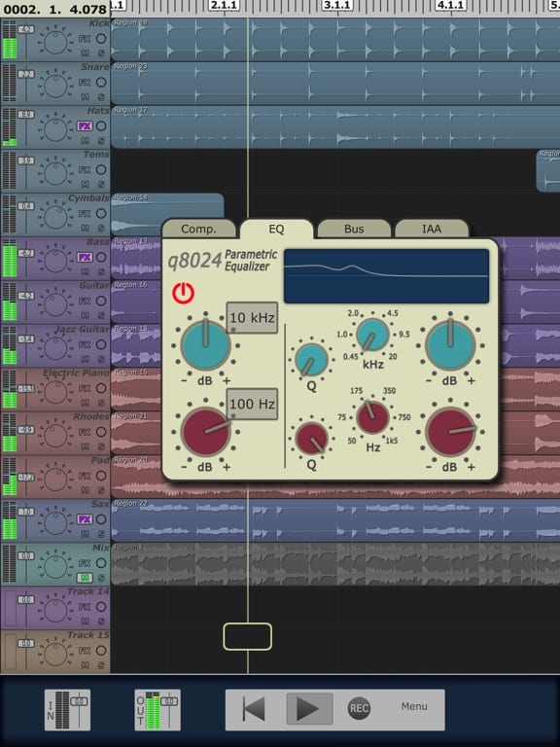Solo the Snare track
Viewport: 560px width, 747px height.
click(101, 96)
